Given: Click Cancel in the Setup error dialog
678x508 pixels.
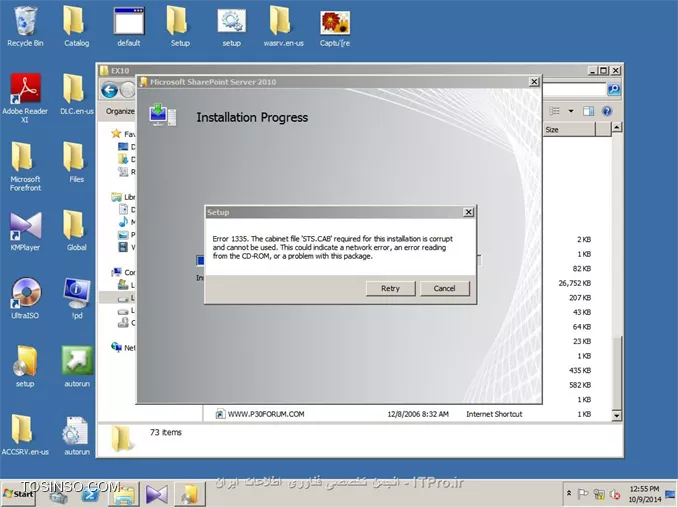Looking at the screenshot, I should (445, 288).
